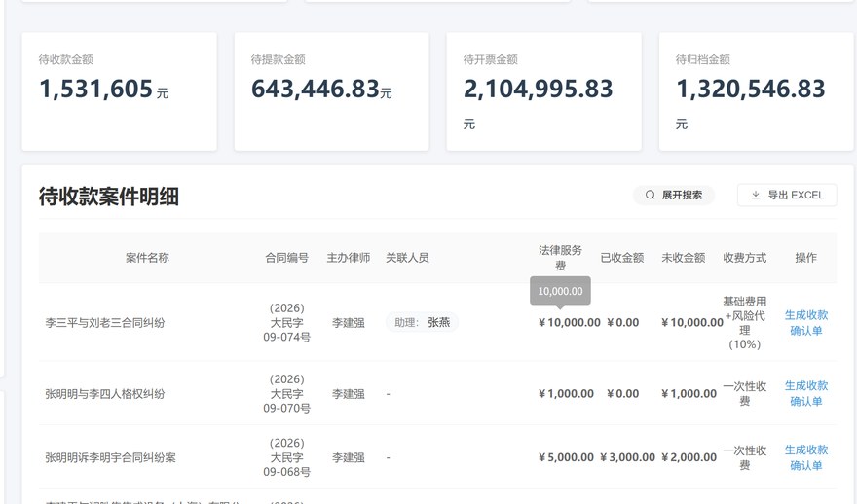This screenshot has width=857, height=504.
Task: Open 生成收款确认单 for 张明明诉李明宇合同纠纷案
Action: coord(805,457)
